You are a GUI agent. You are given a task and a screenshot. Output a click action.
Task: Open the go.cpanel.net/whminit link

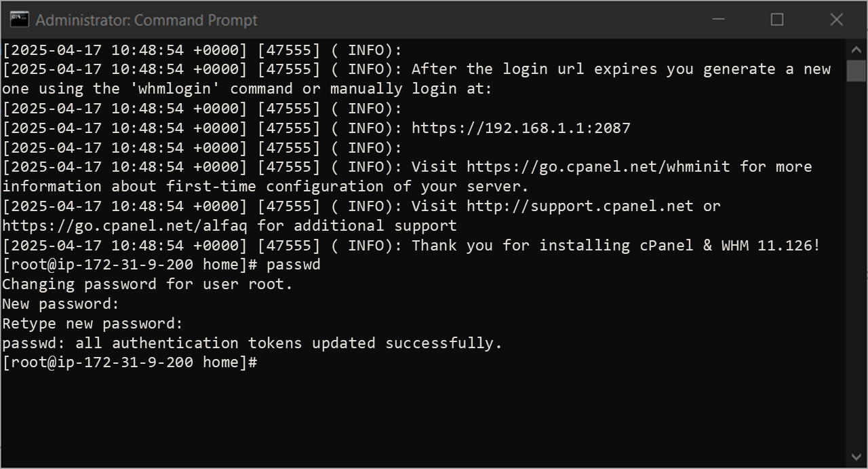coord(597,166)
